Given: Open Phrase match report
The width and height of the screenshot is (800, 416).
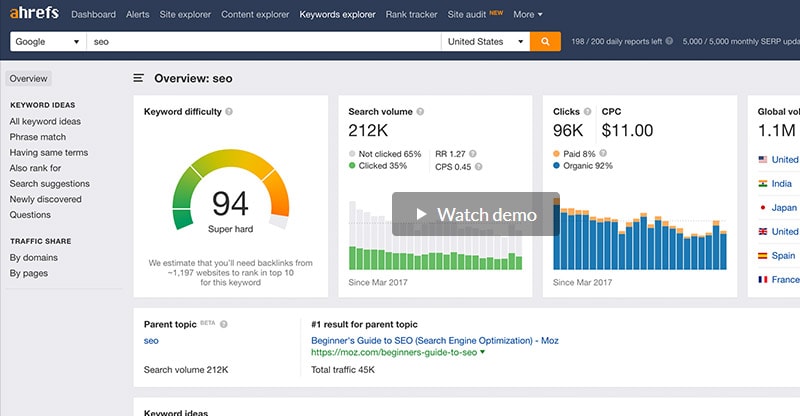Looking at the screenshot, I should pyautogui.click(x=38, y=137).
